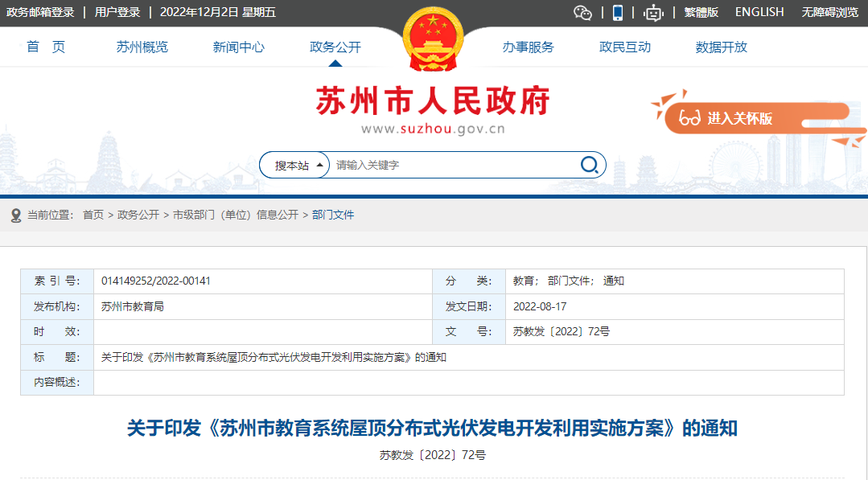868x480 pixels.
Task: Click the WeChat icon in top bar
Action: (582, 12)
